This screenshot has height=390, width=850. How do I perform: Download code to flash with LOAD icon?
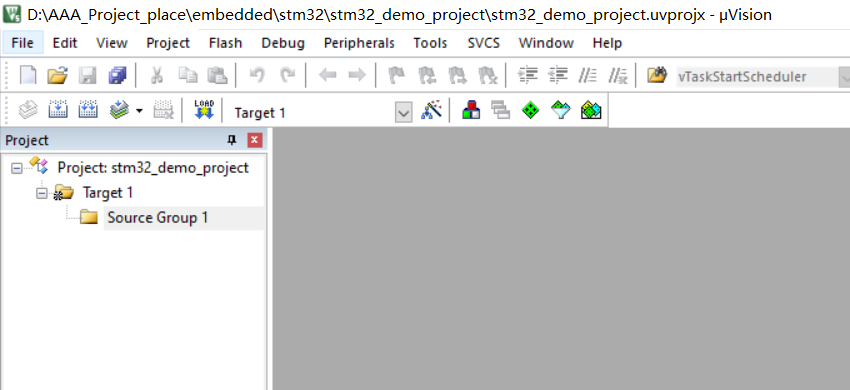pos(204,110)
